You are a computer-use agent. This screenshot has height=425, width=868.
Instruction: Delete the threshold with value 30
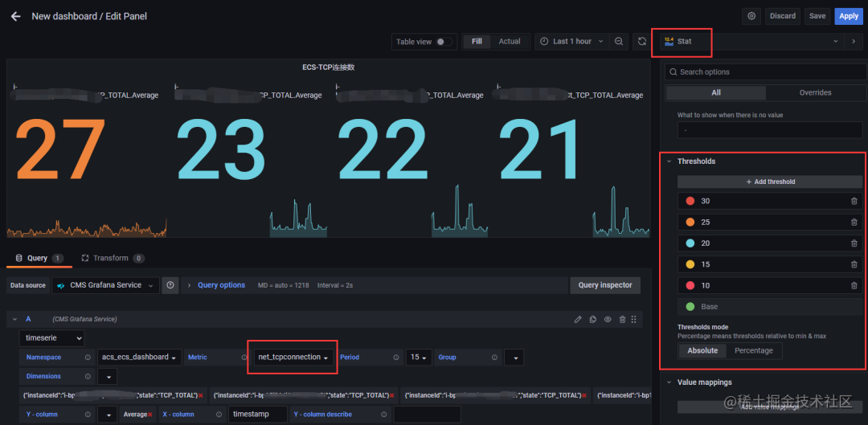854,202
